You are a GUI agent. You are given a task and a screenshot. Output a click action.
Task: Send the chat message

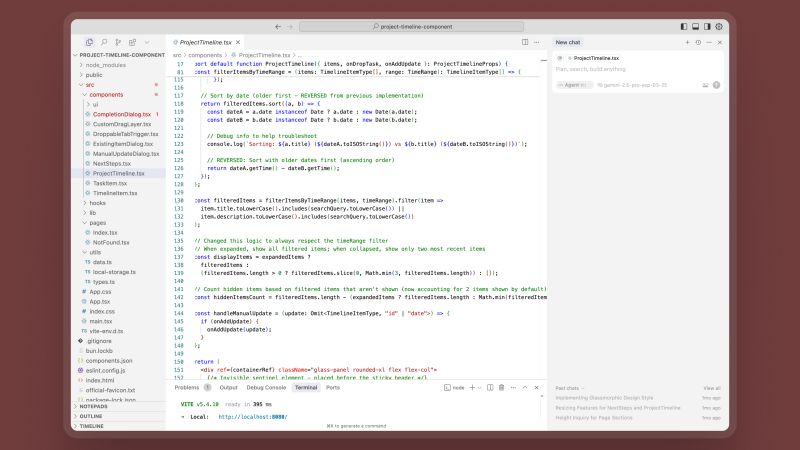pos(716,85)
